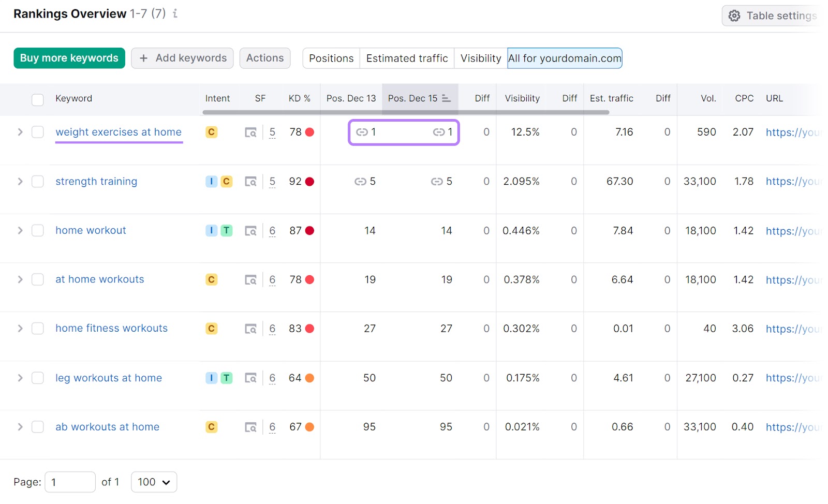Viewport: 828px width, 504px height.
Task: Open the rows-per-page 100 dropdown
Action: pos(154,482)
